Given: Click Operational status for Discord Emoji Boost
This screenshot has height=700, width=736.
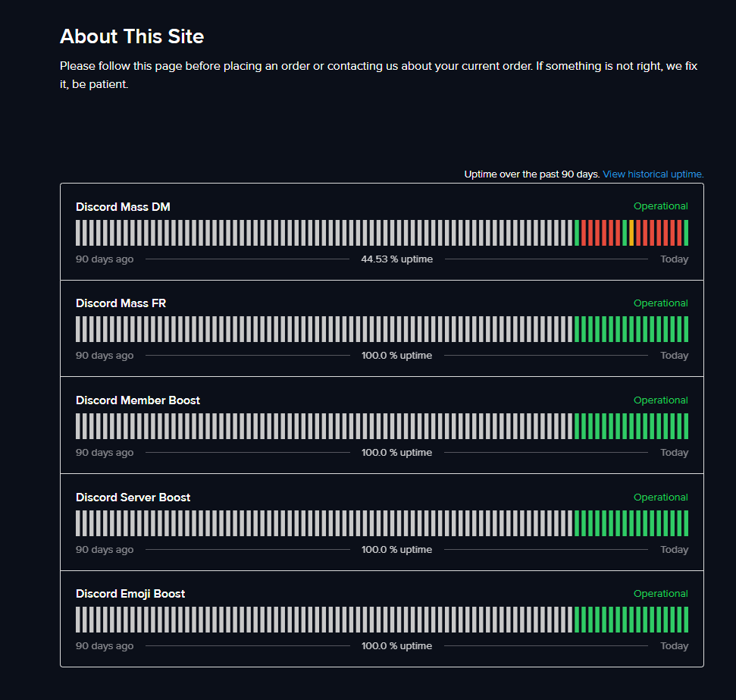Looking at the screenshot, I should click(x=660, y=594).
